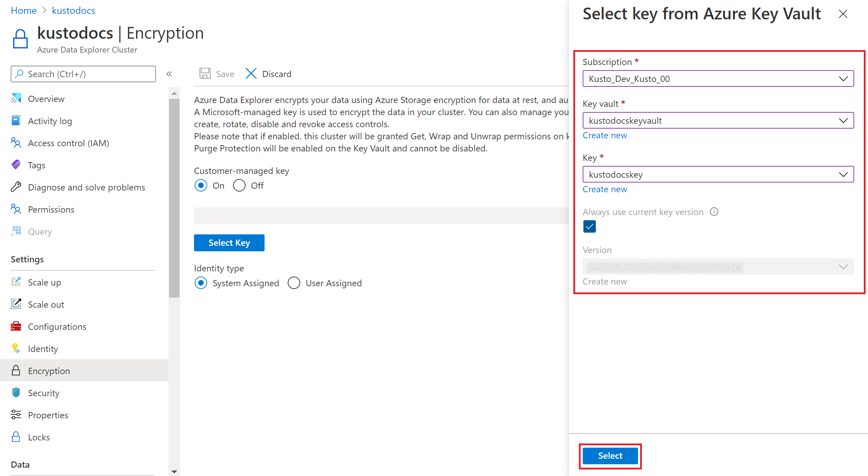Open the Permissions menu item

[x=51, y=209]
